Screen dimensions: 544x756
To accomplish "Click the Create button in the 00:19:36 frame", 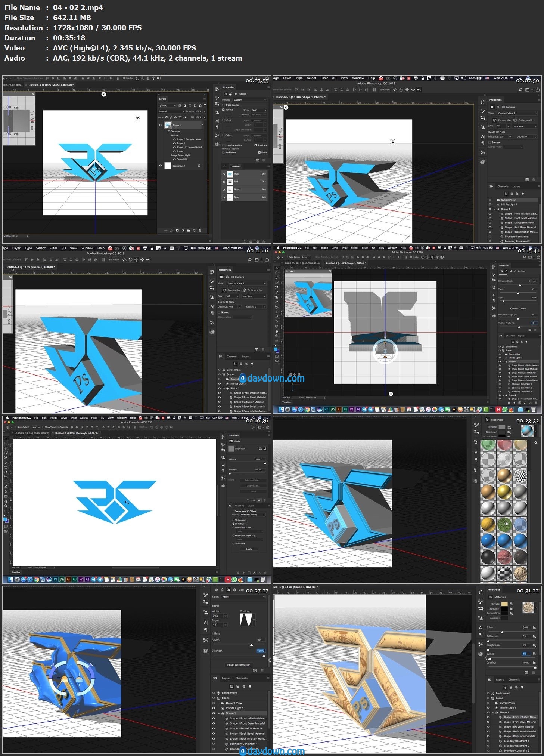I will coord(249,549).
